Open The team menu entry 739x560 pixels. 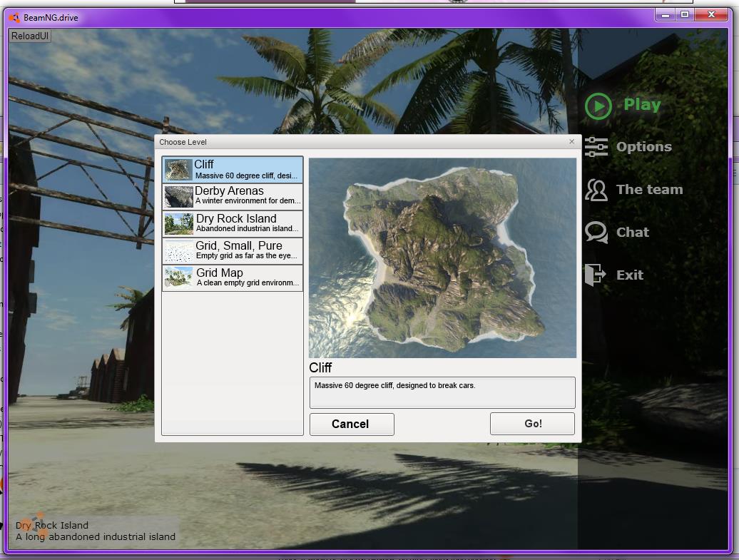[649, 190]
